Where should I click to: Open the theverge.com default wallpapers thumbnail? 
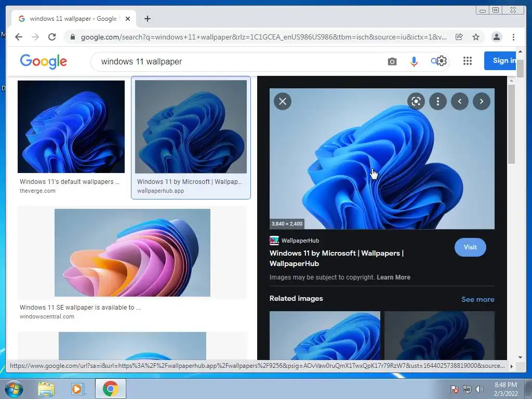coord(71,127)
